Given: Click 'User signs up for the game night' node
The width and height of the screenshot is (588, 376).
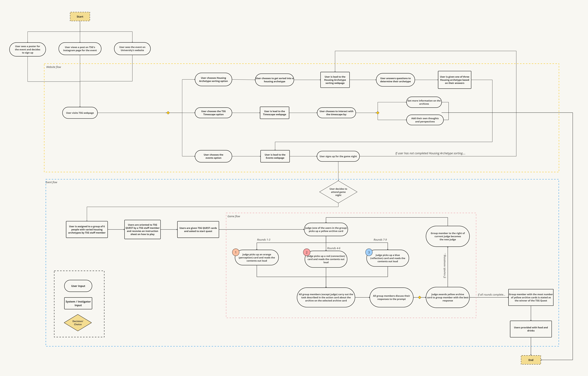Looking at the screenshot, I should point(338,156).
